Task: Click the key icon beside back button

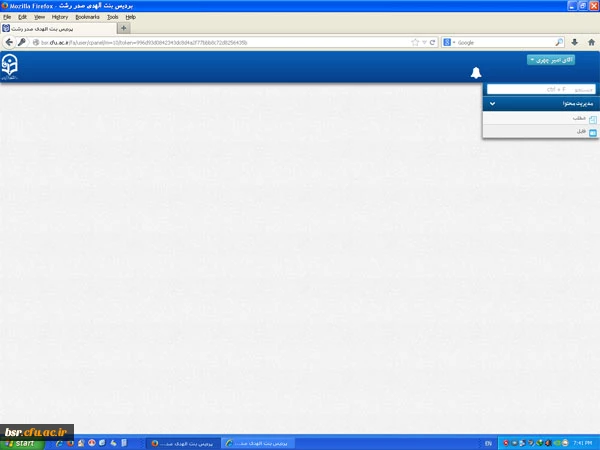Action: point(22,43)
